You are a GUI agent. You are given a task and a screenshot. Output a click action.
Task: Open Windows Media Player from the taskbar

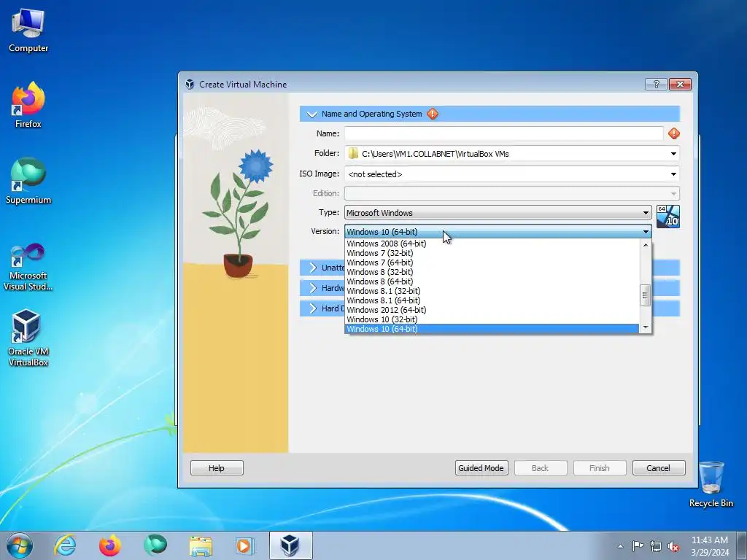245,545
